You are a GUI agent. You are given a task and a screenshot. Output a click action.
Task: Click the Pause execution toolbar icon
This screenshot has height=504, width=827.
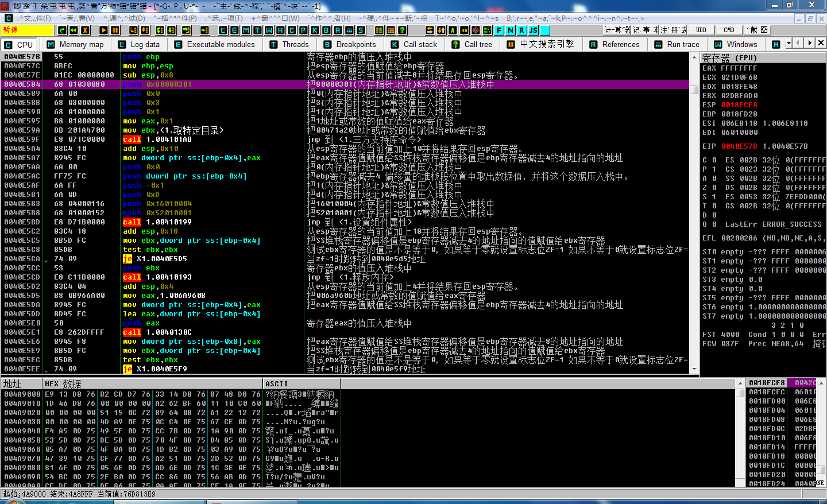[115, 30]
